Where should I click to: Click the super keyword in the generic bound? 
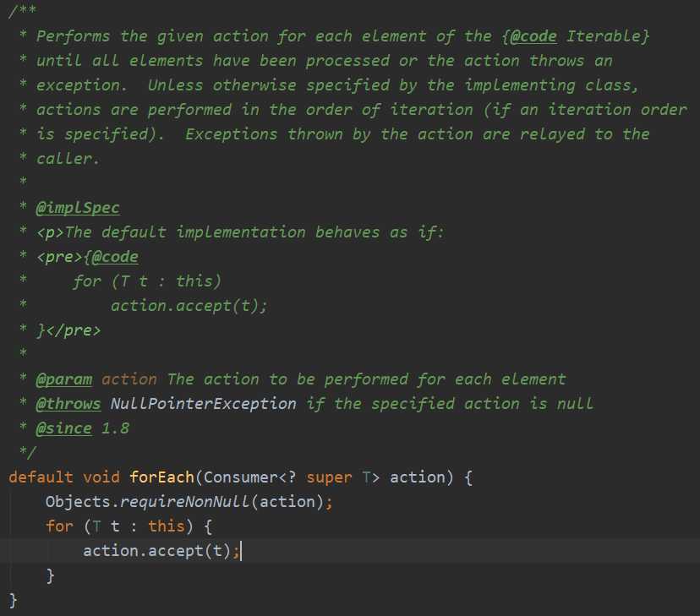coord(329,477)
